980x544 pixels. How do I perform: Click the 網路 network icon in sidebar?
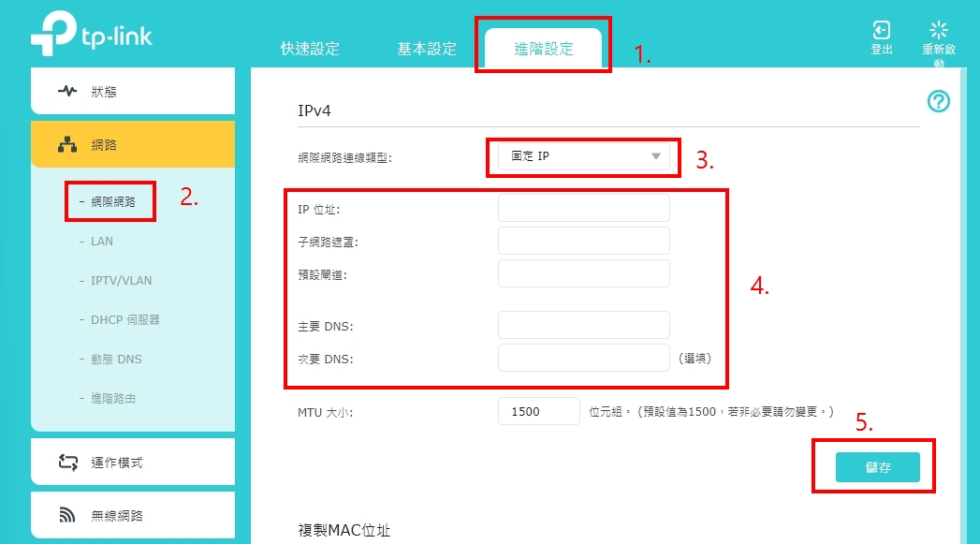pos(67,145)
